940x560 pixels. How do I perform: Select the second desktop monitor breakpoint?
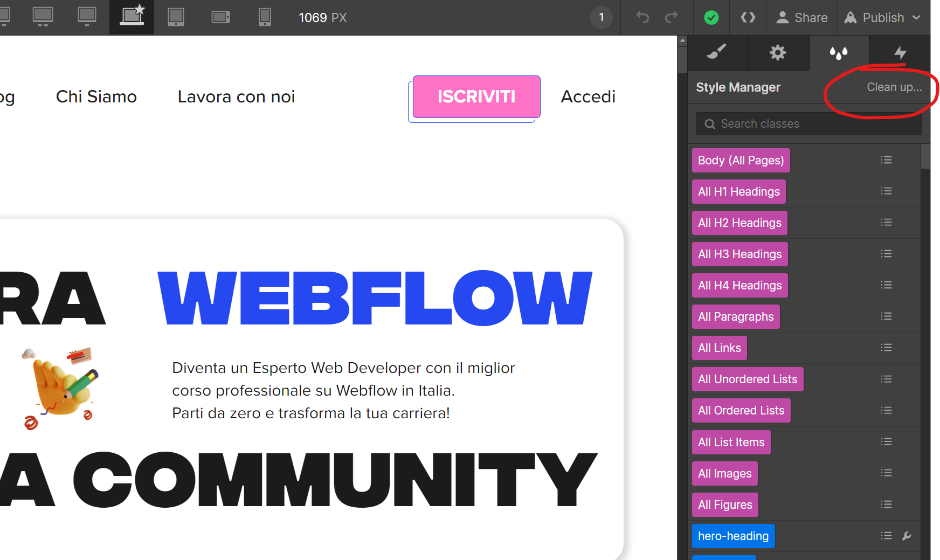point(87,17)
